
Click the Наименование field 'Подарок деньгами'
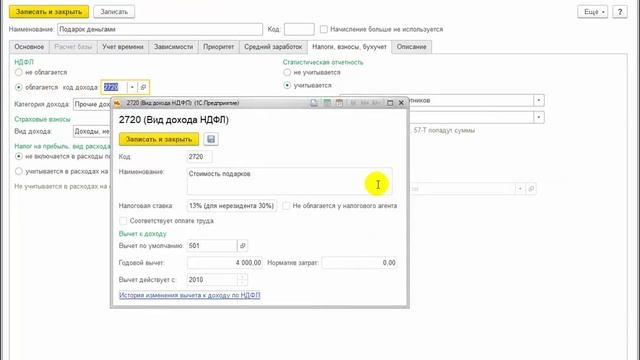point(160,29)
